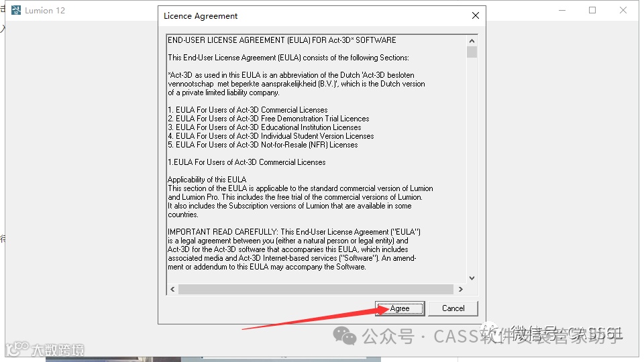Viewport: 644px width, 362px height.
Task: Minimize the Lumion 12 window
Action: click(x=562, y=10)
